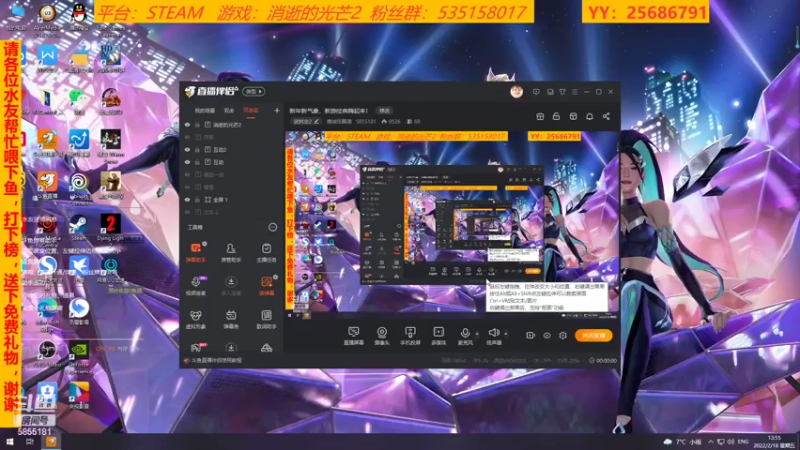
Task: Add a 多媒体 media source
Action: tap(438, 336)
